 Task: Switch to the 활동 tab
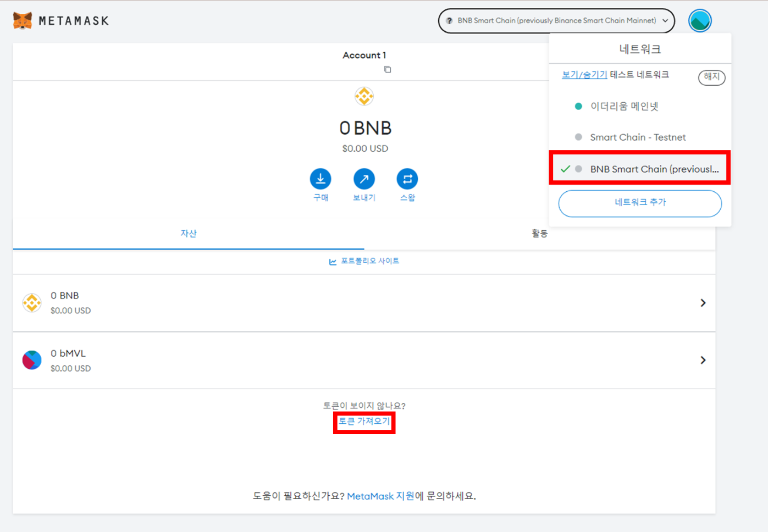point(539,234)
